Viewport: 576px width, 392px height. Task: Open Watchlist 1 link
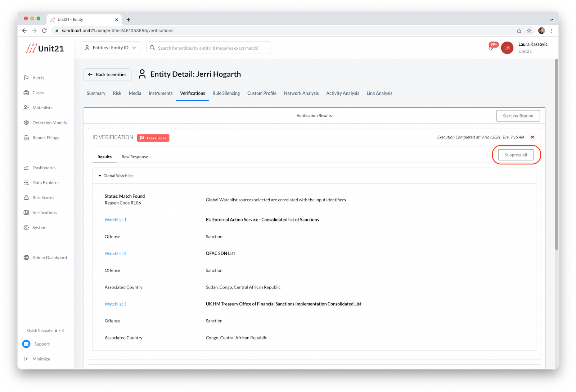pos(116,220)
